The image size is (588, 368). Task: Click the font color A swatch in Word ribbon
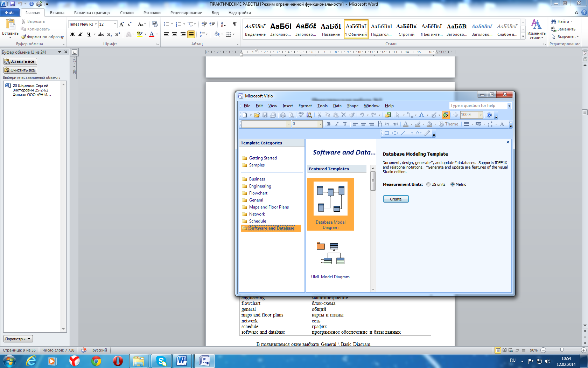[x=152, y=34]
